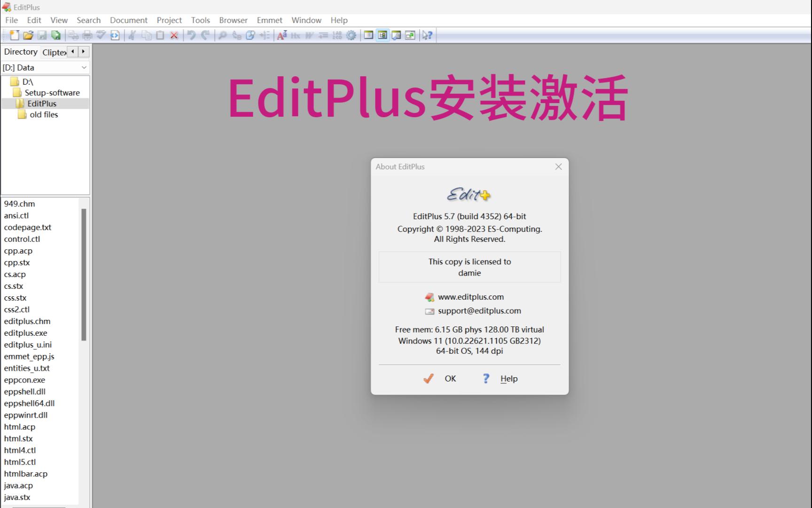The height and width of the screenshot is (508, 812).
Task: Open Preferences with the gear icon
Action: tap(351, 35)
